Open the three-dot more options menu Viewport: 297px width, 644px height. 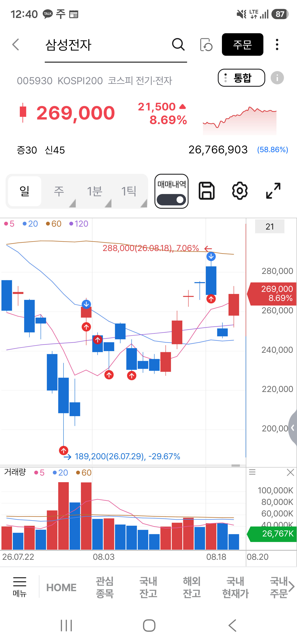coord(277,45)
